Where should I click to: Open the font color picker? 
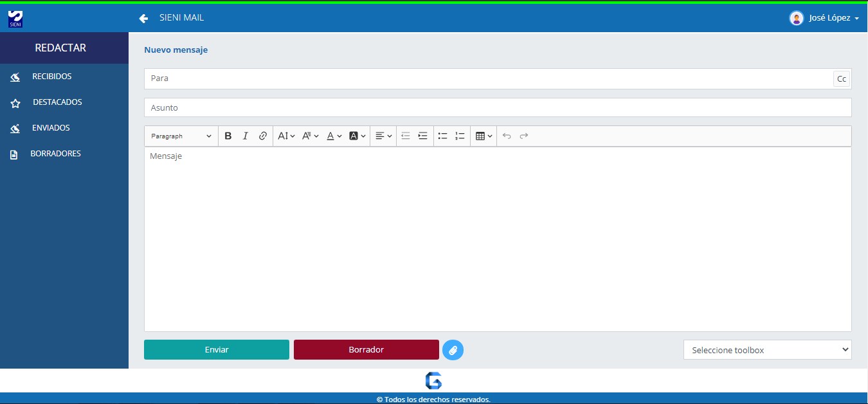334,136
